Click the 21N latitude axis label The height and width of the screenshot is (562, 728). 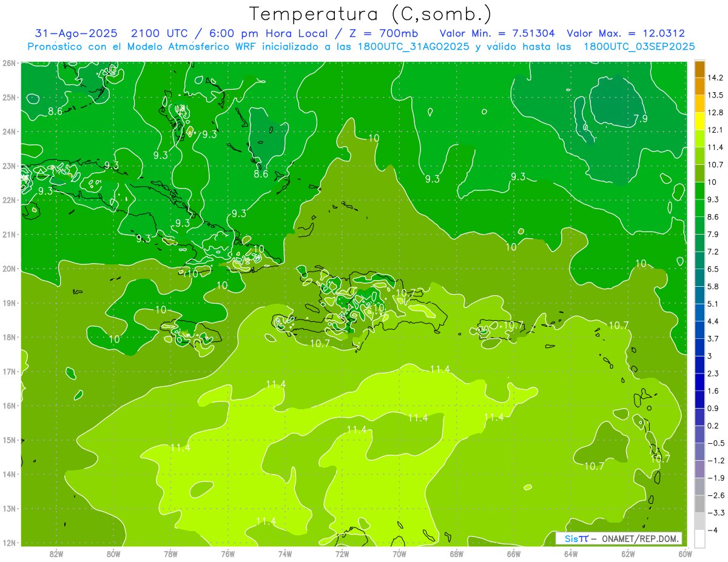coord(8,235)
